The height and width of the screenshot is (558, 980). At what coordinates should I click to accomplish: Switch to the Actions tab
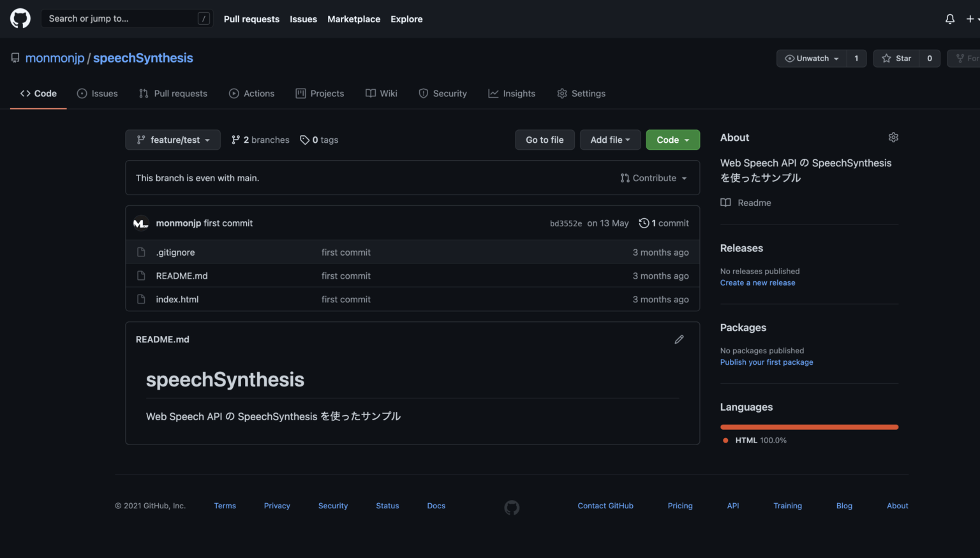[x=251, y=93]
